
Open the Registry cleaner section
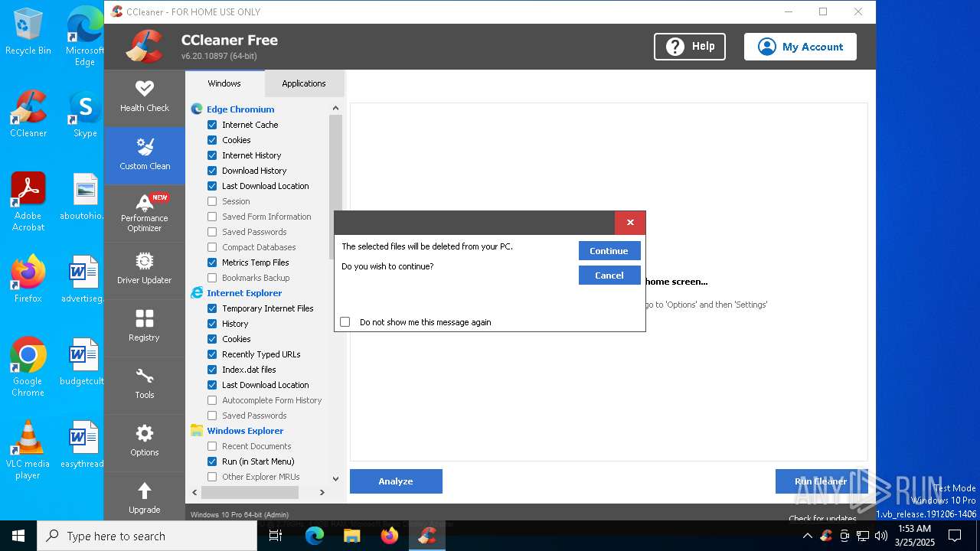pos(144,327)
